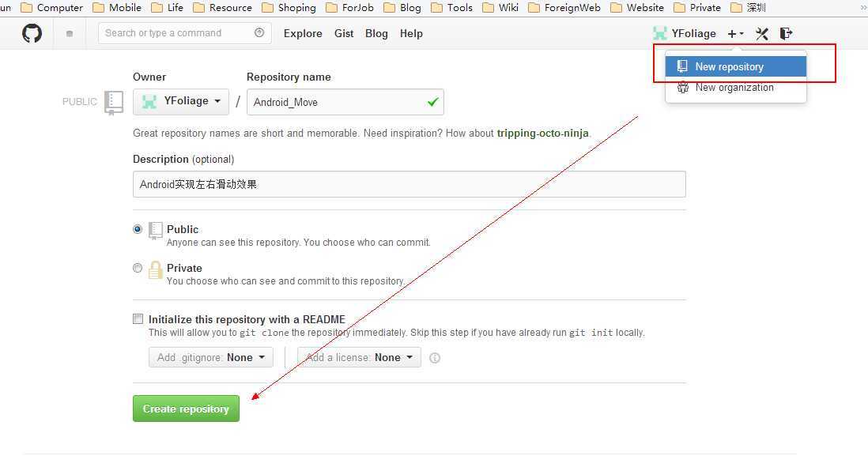Click the sign out icon
This screenshot has height=467, width=868.
786,34
